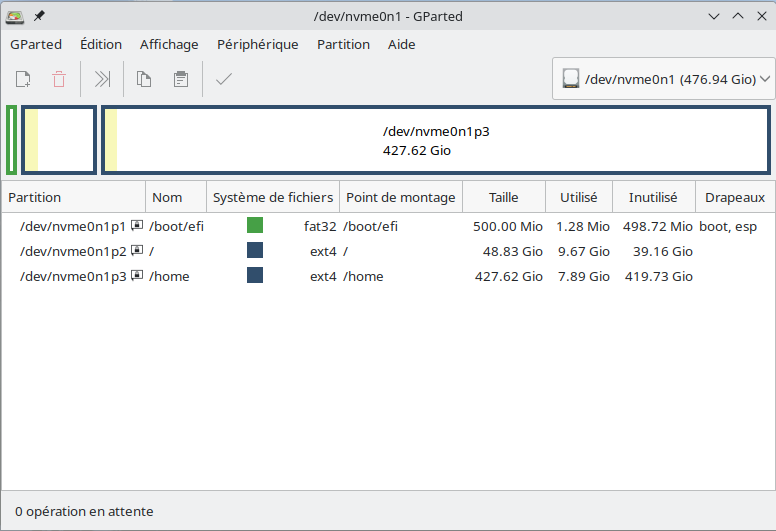Click the New partition toolbar icon
Viewport: 776px width, 531px height.
coord(23,79)
